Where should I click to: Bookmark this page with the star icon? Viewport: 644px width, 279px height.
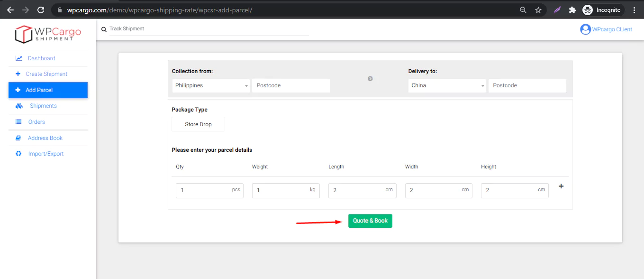[x=538, y=10]
